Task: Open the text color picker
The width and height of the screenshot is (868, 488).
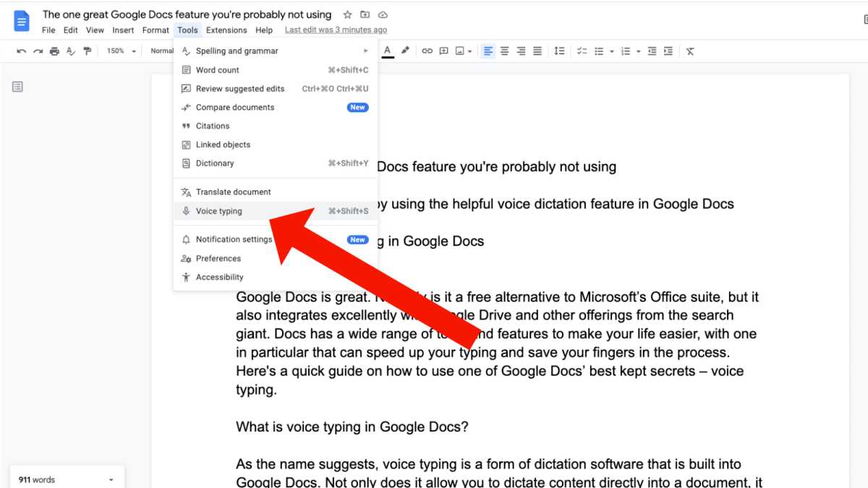Action: [388, 51]
